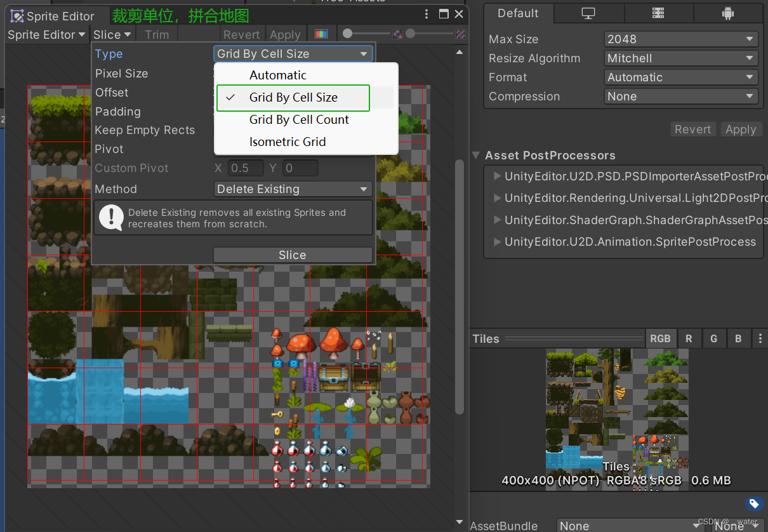Click the alpha checker icon between the sliders

pyautogui.click(x=397, y=34)
